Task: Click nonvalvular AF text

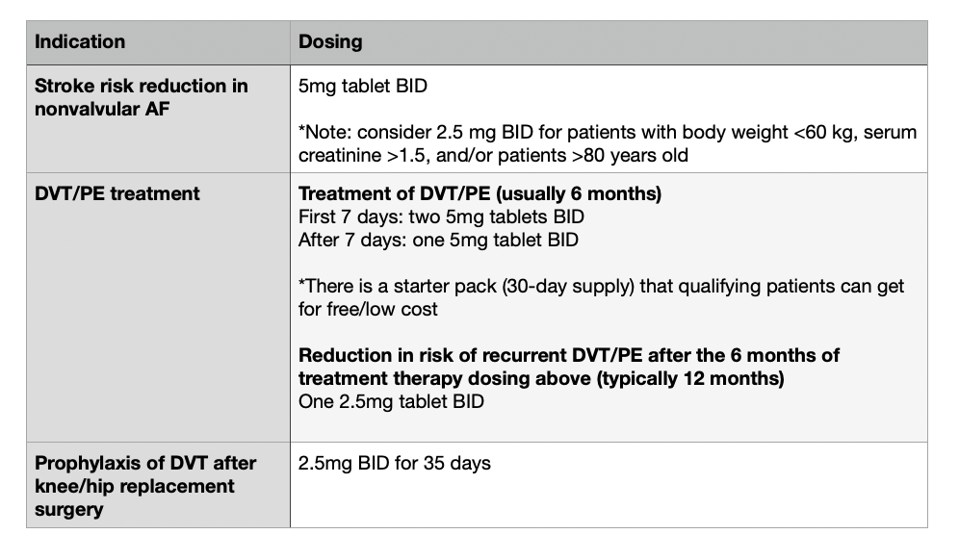Action: coord(102,109)
